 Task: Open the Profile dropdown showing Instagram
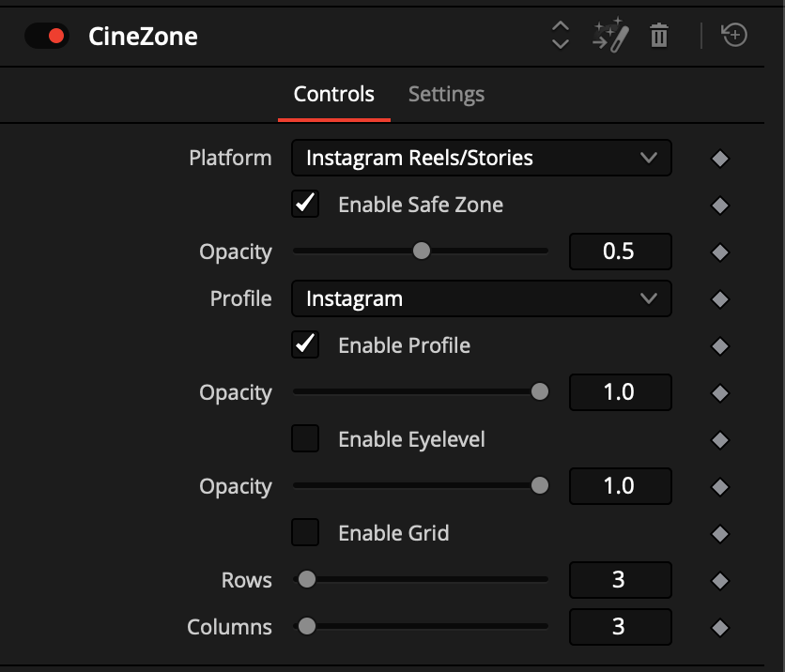[481, 298]
